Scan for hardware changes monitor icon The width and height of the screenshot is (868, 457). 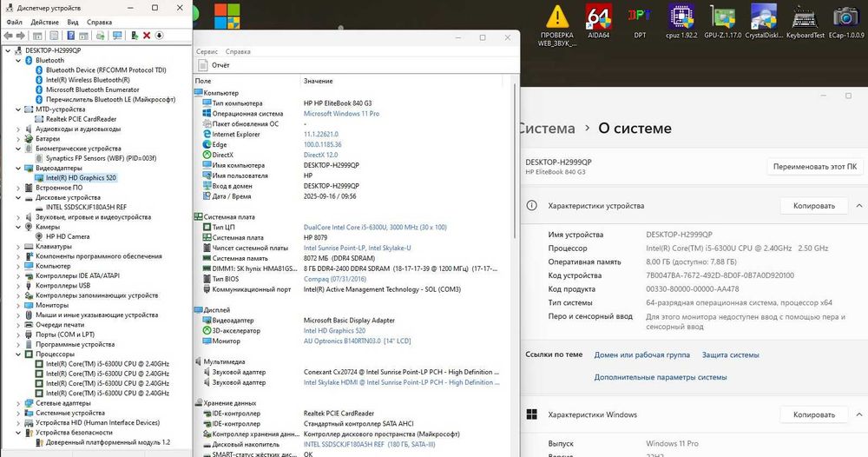[117, 36]
